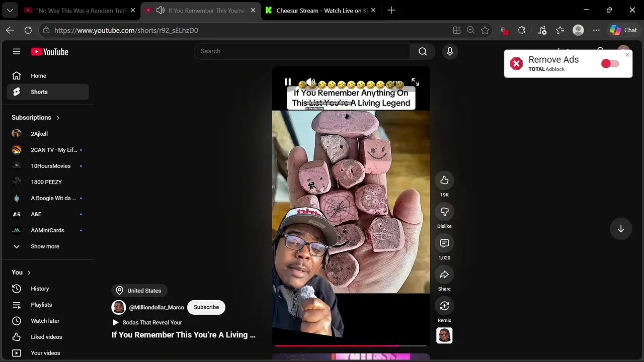Toggle the Remove Ads switch
The height and width of the screenshot is (362, 644).
(610, 64)
